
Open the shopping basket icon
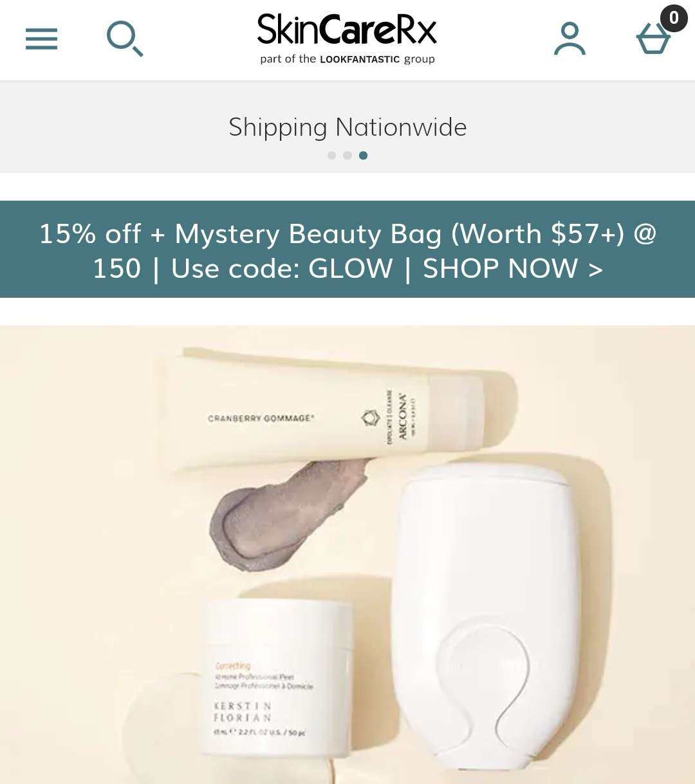(x=653, y=39)
